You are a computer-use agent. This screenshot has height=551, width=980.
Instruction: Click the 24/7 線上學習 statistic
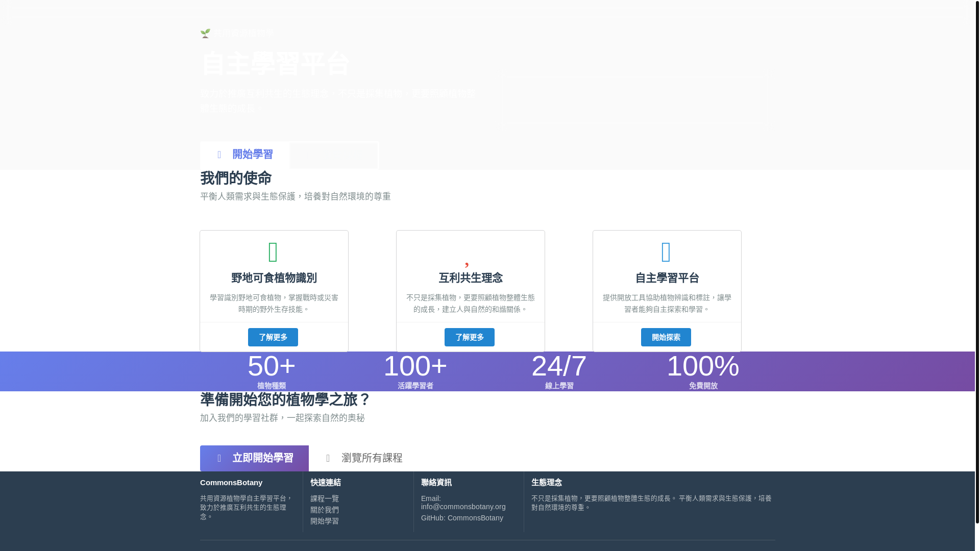pyautogui.click(x=559, y=371)
